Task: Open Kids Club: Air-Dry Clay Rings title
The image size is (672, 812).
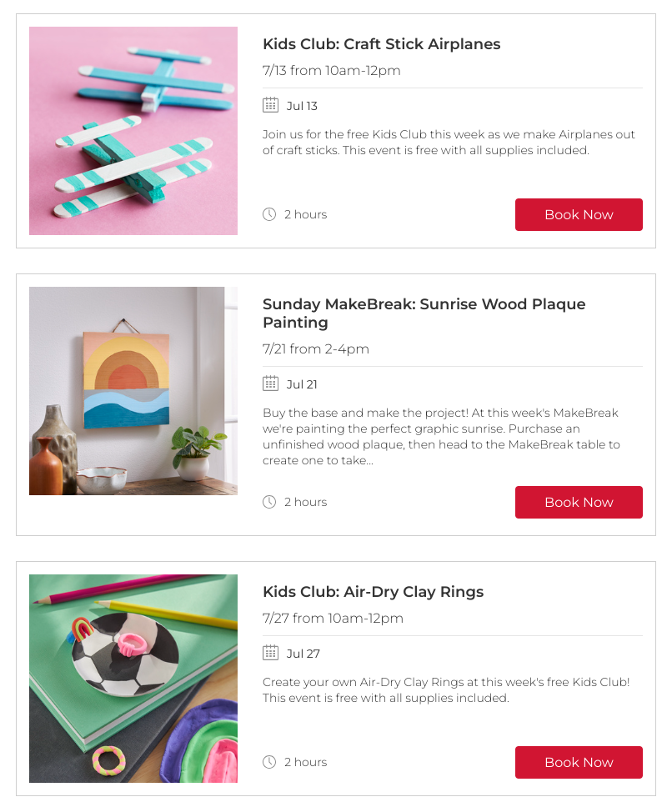Action: (x=373, y=591)
